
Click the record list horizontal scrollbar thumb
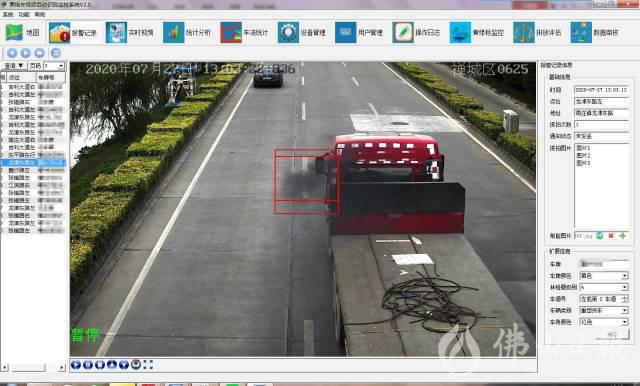click(28, 368)
